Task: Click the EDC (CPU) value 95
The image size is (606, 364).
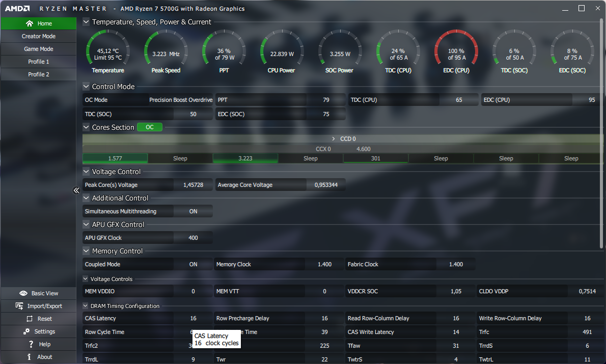Action: [588, 100]
